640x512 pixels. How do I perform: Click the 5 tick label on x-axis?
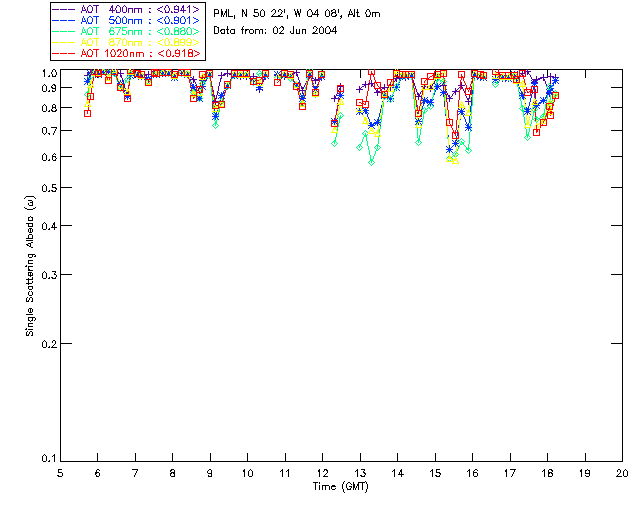point(60,473)
